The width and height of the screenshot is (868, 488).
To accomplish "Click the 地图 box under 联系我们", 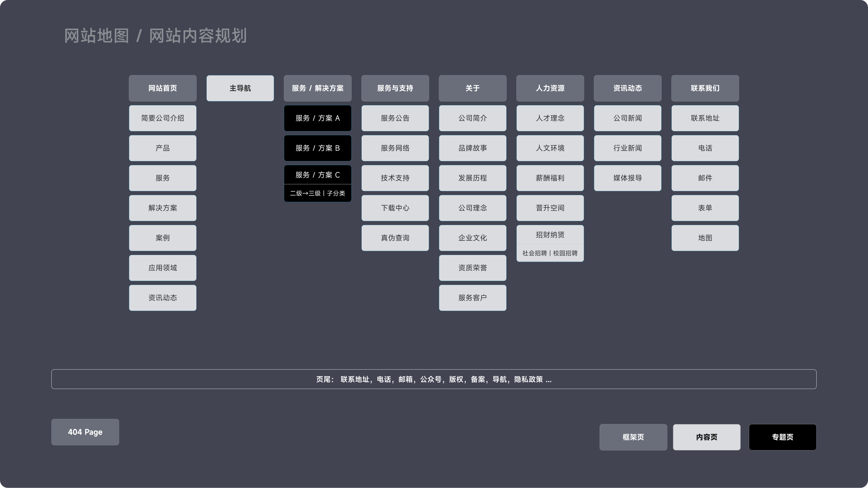I will click(705, 238).
